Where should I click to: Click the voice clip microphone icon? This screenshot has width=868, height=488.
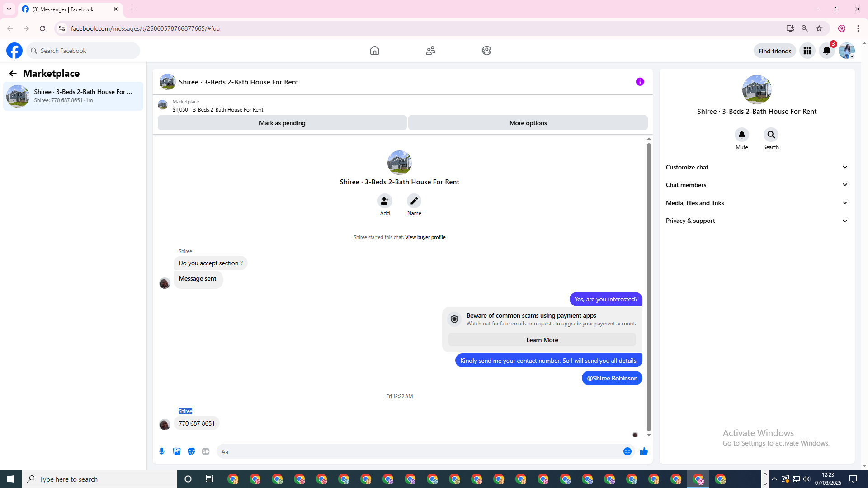162,451
